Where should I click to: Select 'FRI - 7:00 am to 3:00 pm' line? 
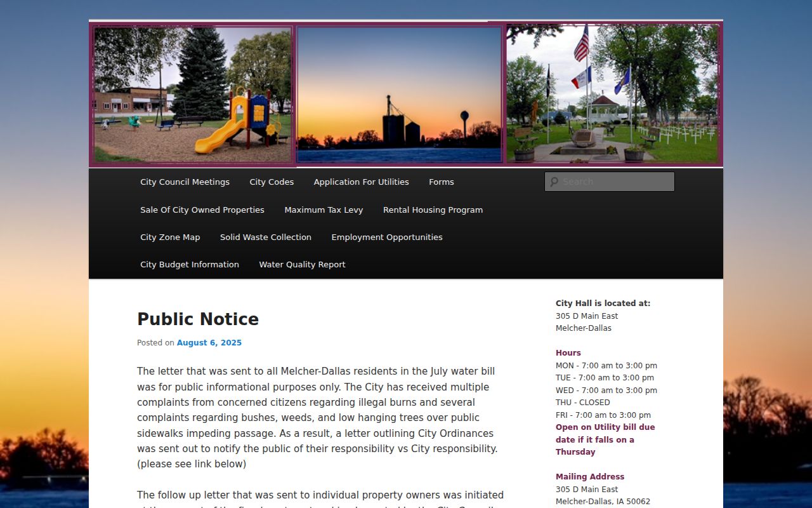(603, 415)
